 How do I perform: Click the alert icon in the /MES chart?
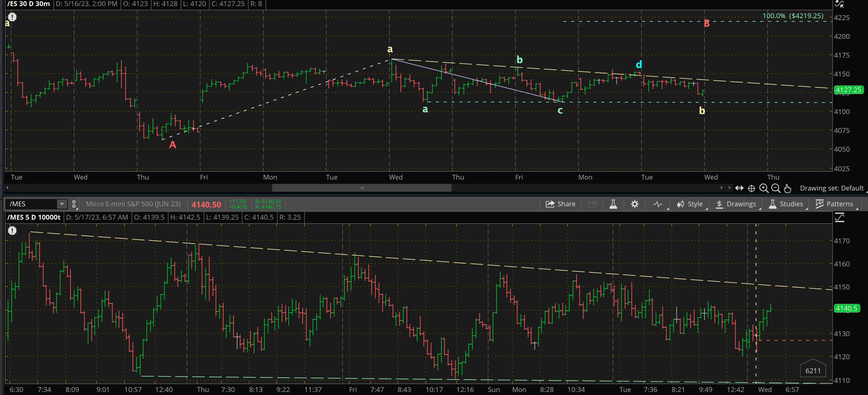coord(12,230)
